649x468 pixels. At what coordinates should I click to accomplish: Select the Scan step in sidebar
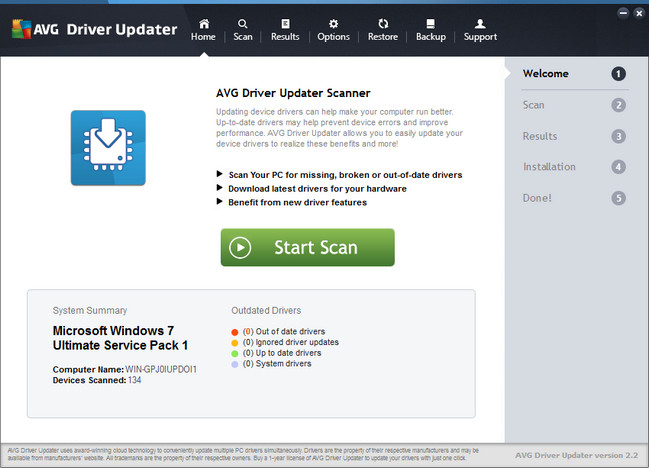534,105
